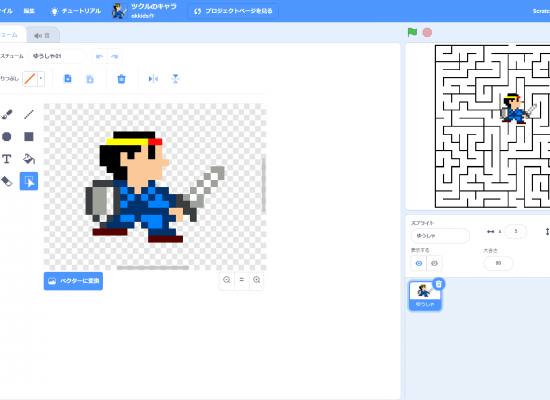Flip the costume vertically
Viewport: 550px width, 400px height.
(176, 79)
